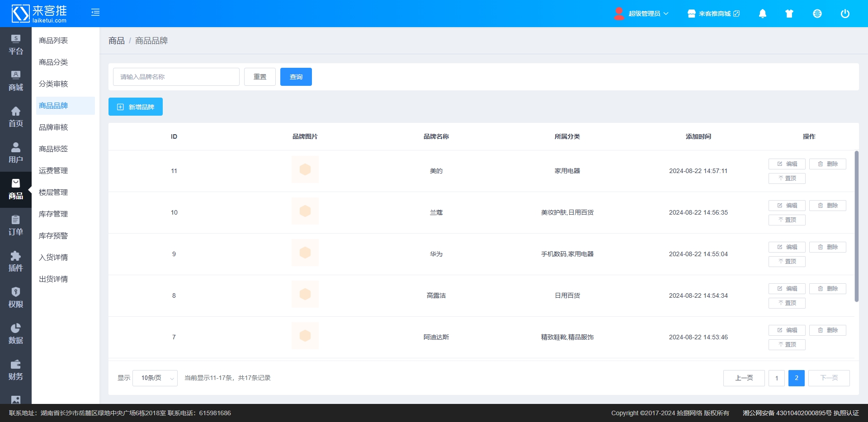
Task: Open 来客推商城 external store link
Action: (x=714, y=14)
